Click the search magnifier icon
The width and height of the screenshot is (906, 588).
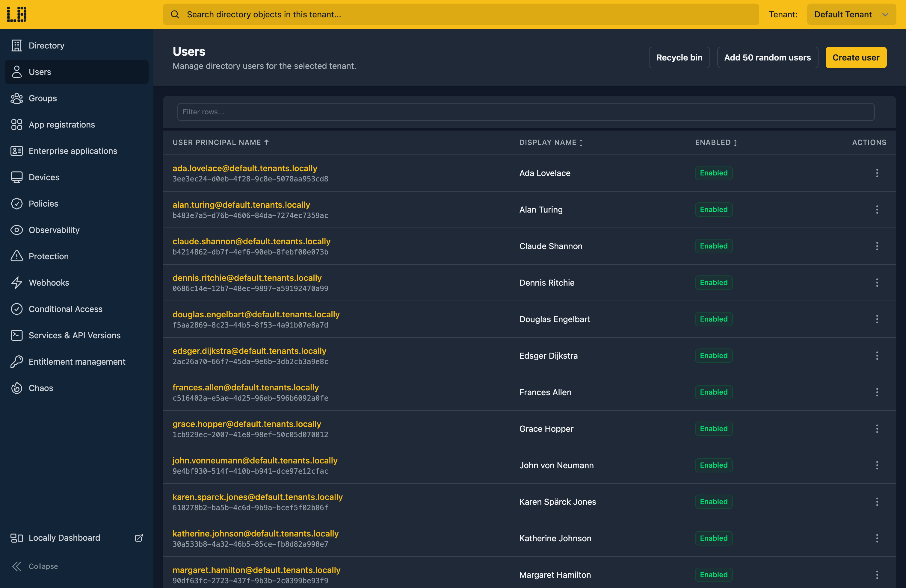click(175, 14)
